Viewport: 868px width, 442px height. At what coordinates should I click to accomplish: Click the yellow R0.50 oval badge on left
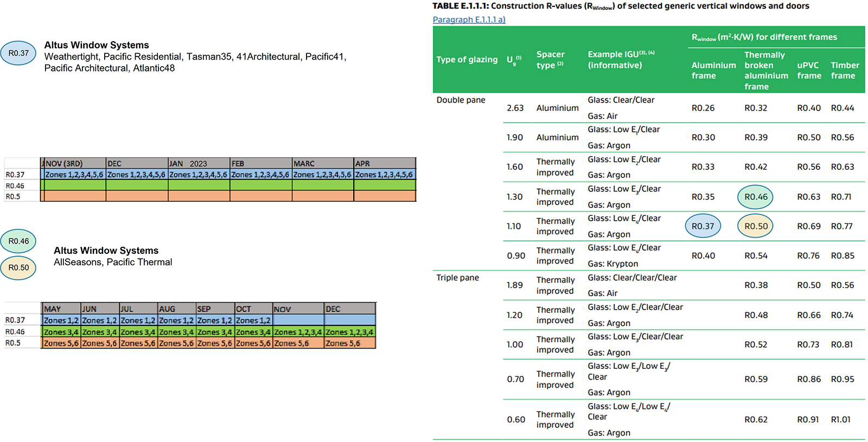tap(18, 268)
